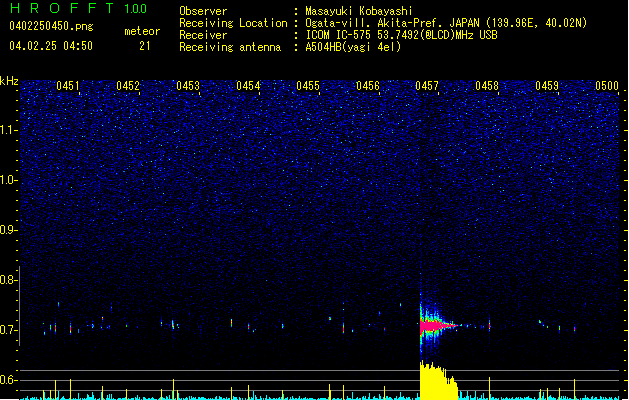This screenshot has width=629, height=400.
Task: Click the 0.7 kHz axis label
Action: click(x=8, y=330)
